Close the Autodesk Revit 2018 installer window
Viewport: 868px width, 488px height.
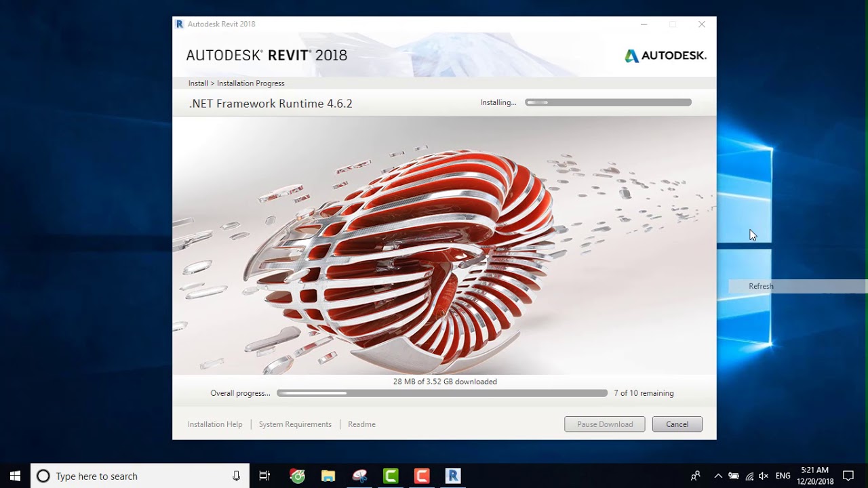[702, 24]
